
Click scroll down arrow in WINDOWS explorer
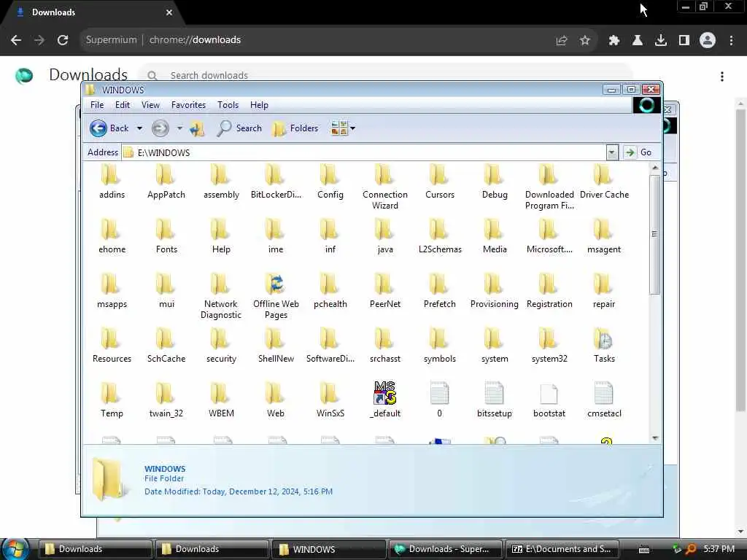[655, 437]
